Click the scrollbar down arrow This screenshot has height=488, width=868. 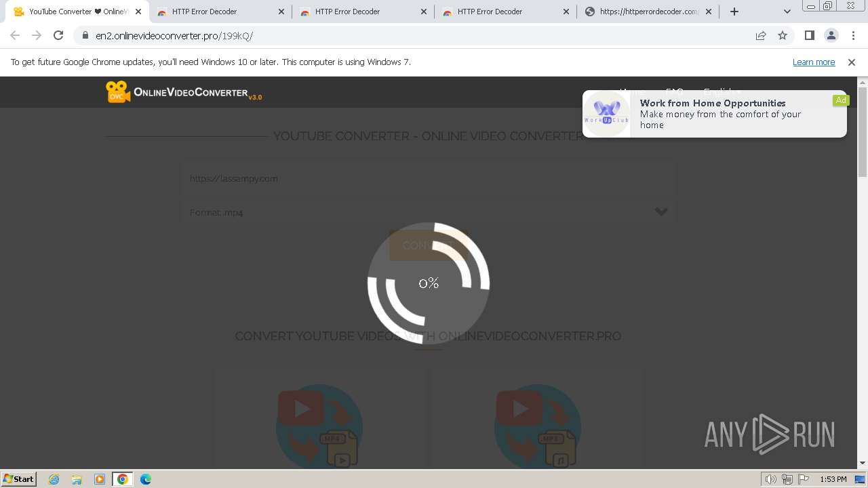click(863, 464)
